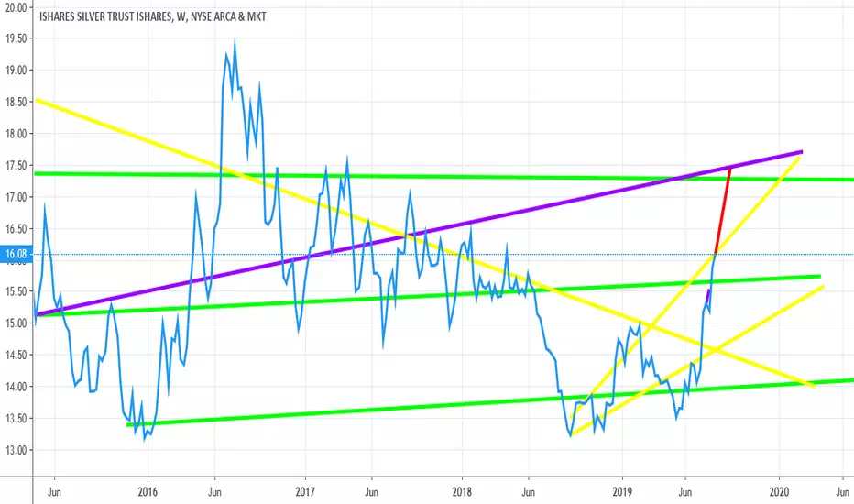The width and height of the screenshot is (854, 504).
Task: Click the 2018 time axis label
Action: click(462, 492)
